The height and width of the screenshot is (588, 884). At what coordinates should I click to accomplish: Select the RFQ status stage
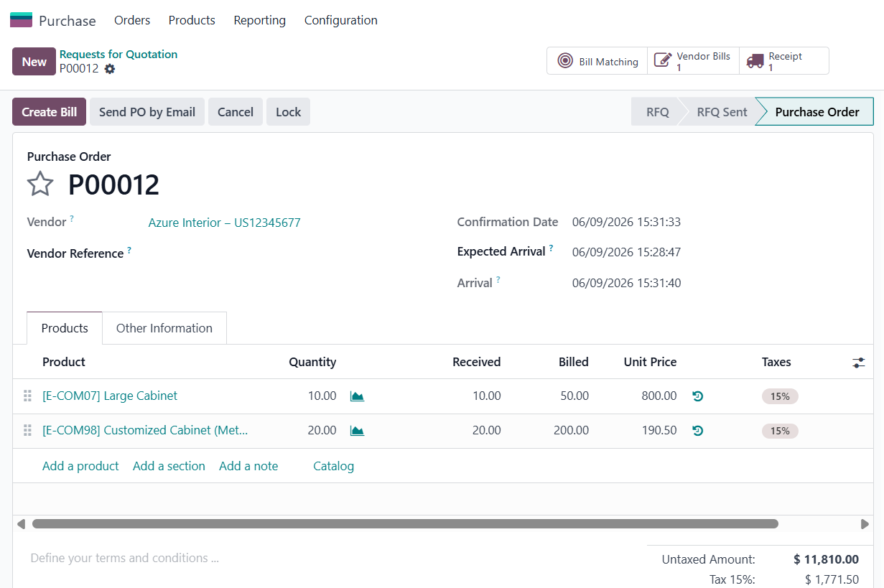click(x=657, y=112)
